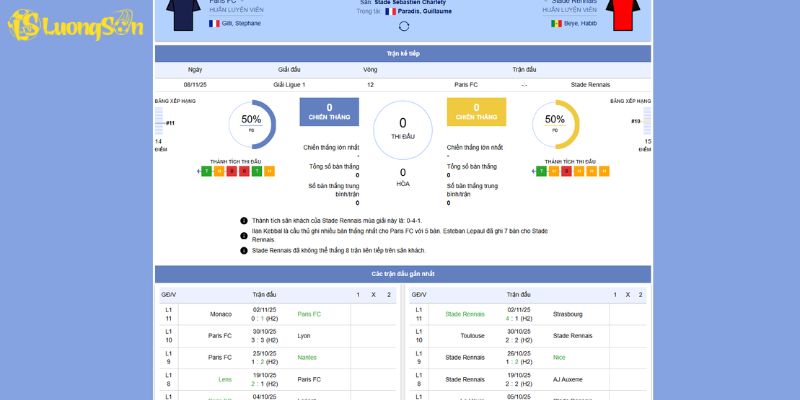The height and width of the screenshot is (400, 800).
Task: Click the small arrow before Paris FC's form boxes
Action: 198,172
